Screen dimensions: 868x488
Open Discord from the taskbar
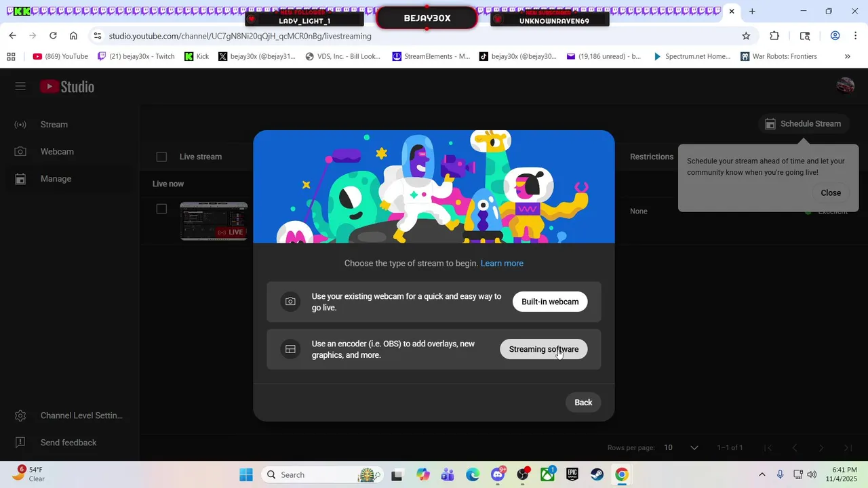coord(498,474)
